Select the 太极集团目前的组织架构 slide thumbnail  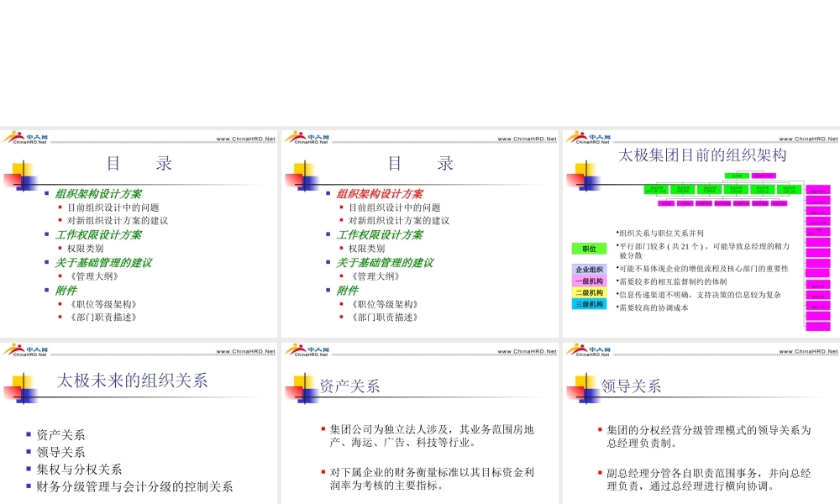(x=701, y=234)
